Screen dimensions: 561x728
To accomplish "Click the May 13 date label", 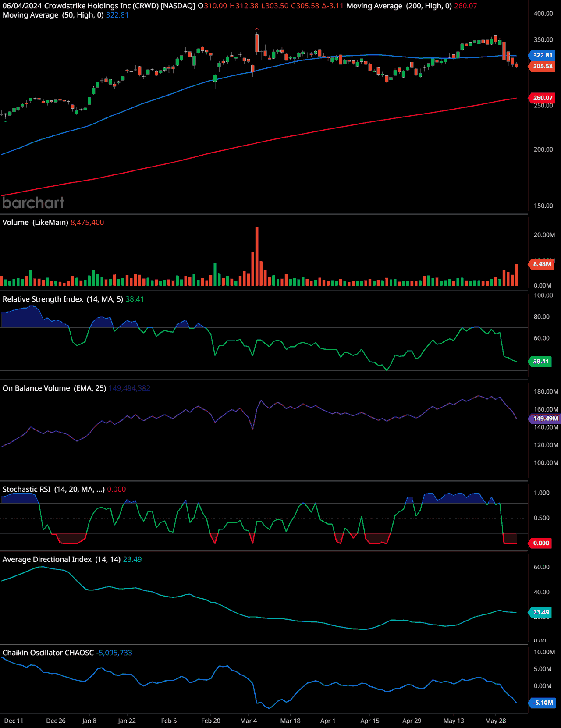I will [454, 721].
